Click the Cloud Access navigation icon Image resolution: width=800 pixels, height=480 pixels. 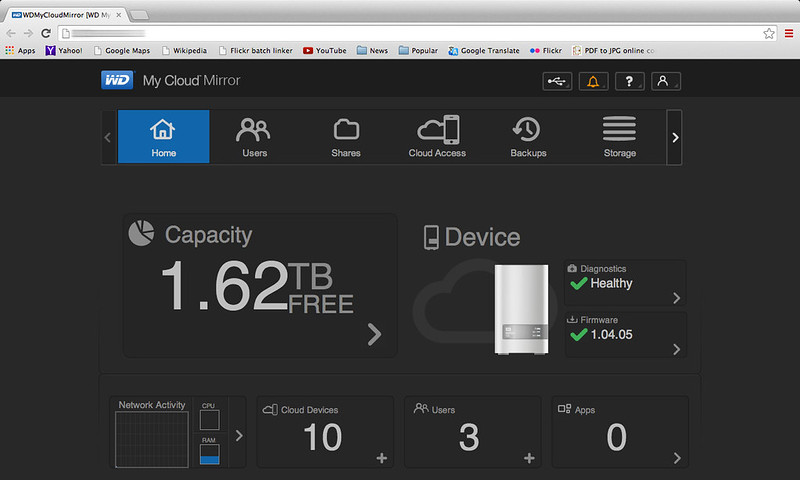click(x=437, y=137)
